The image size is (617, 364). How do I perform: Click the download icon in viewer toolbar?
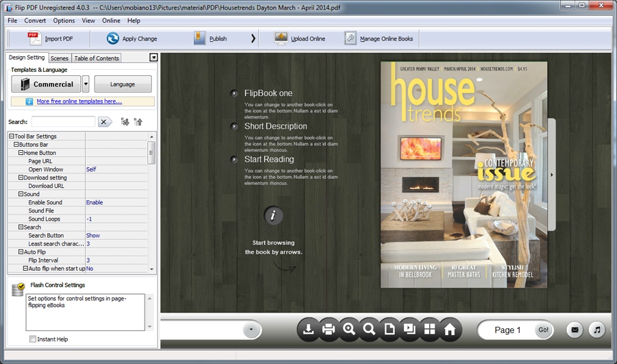pyautogui.click(x=308, y=329)
